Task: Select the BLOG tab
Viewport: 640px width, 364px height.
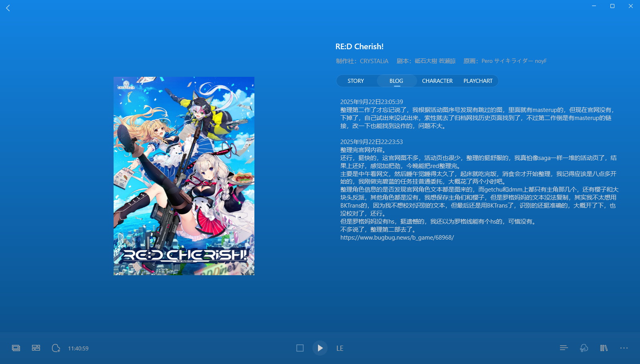Action: pyautogui.click(x=396, y=81)
